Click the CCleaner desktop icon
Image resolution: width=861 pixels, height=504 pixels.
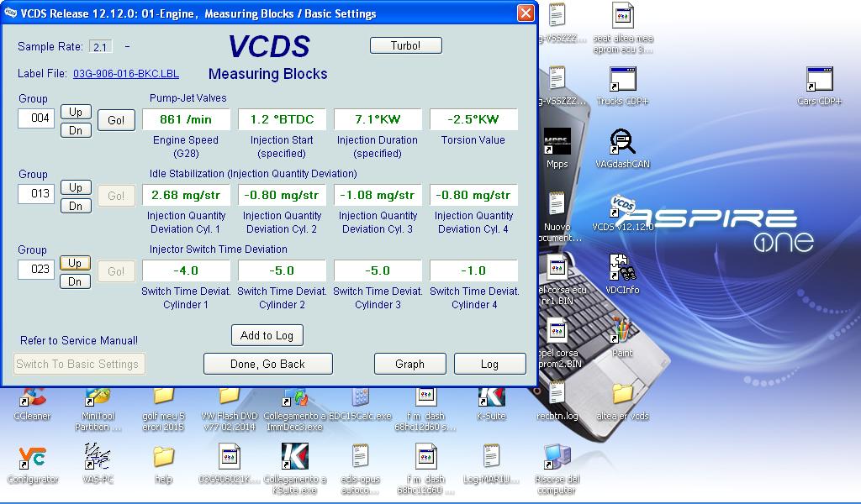pyautogui.click(x=32, y=398)
